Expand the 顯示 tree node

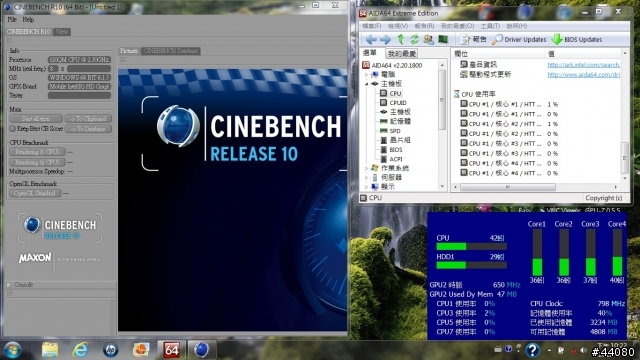(367, 187)
